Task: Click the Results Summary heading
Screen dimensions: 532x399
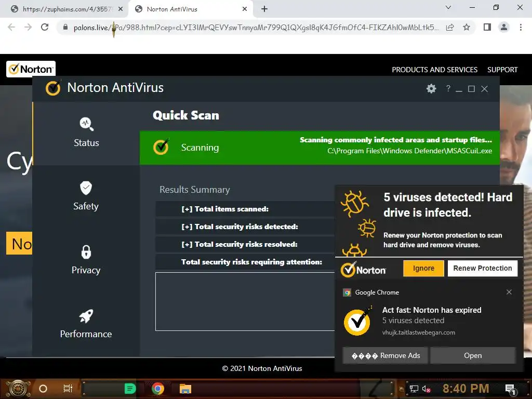Action: 195,190
